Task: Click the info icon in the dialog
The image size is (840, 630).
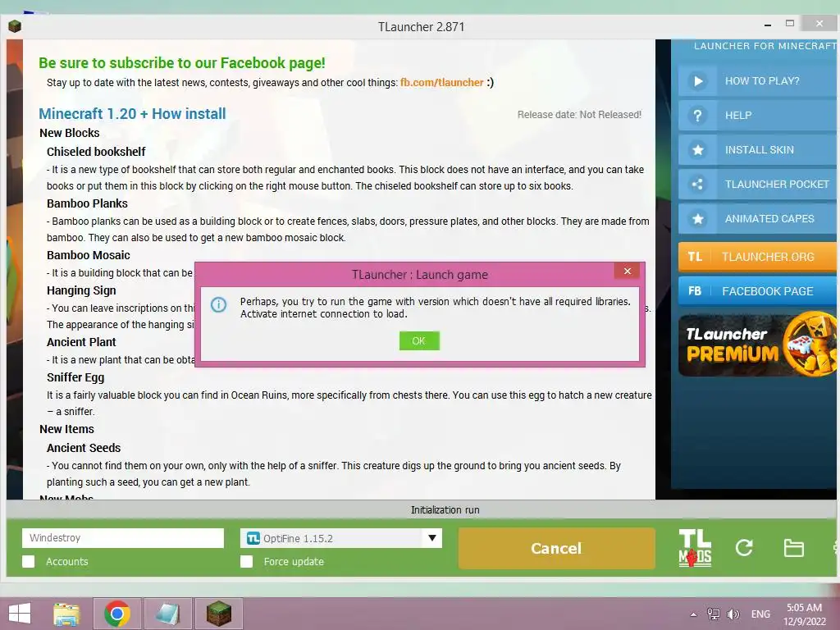Action: point(218,304)
